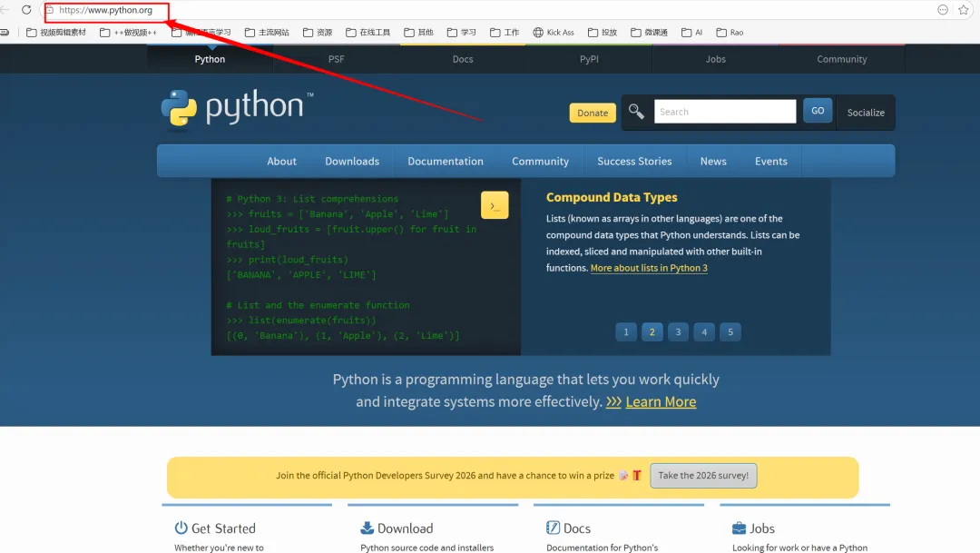Open the 在线工具 bookmark folder
The height and width of the screenshot is (553, 980).
point(368,33)
